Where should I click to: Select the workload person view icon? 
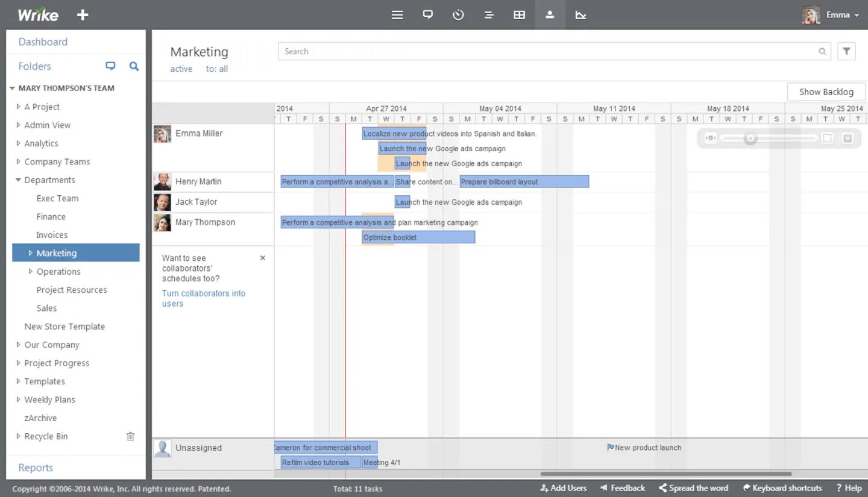pos(550,15)
